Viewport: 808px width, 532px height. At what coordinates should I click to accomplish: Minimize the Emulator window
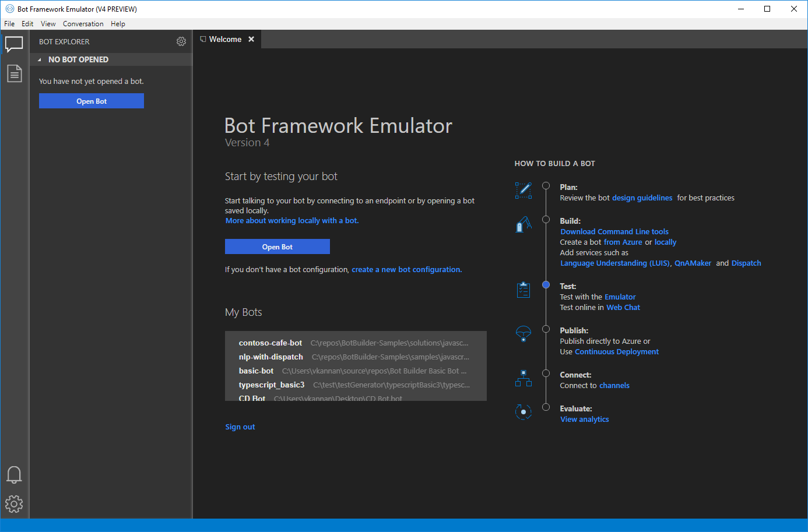[741, 9]
